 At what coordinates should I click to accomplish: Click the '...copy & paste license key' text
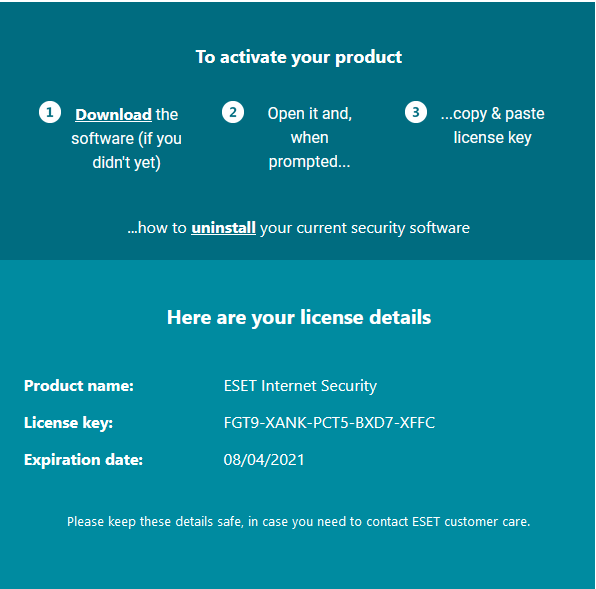coord(493,125)
